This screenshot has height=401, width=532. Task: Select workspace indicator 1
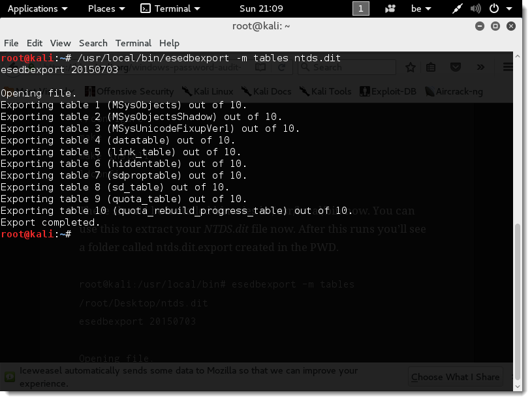[360, 8]
